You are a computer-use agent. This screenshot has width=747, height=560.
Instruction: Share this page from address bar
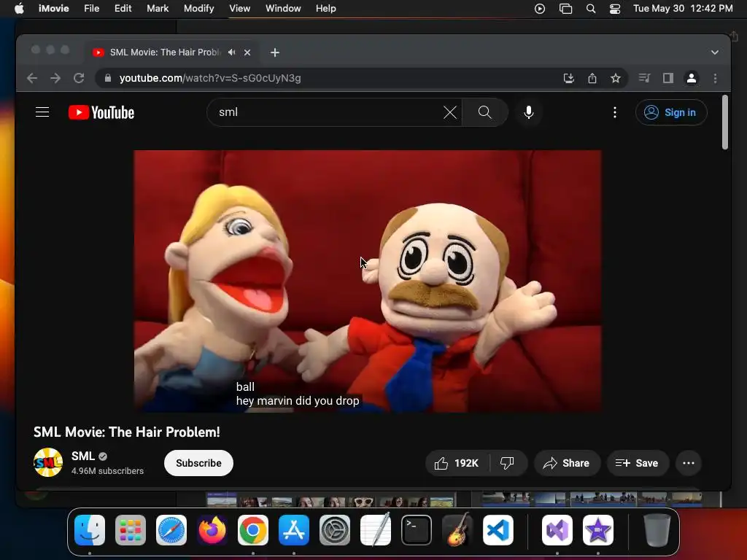[x=592, y=78]
